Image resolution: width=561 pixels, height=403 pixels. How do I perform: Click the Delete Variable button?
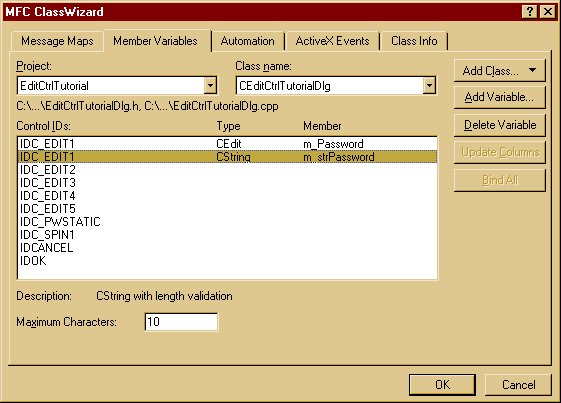(499, 125)
